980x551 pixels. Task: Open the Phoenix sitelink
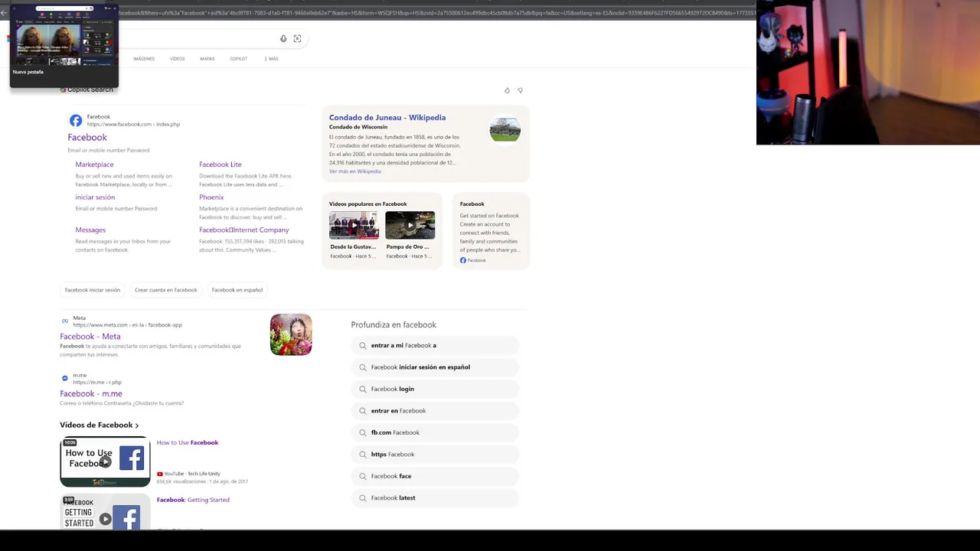coord(211,197)
